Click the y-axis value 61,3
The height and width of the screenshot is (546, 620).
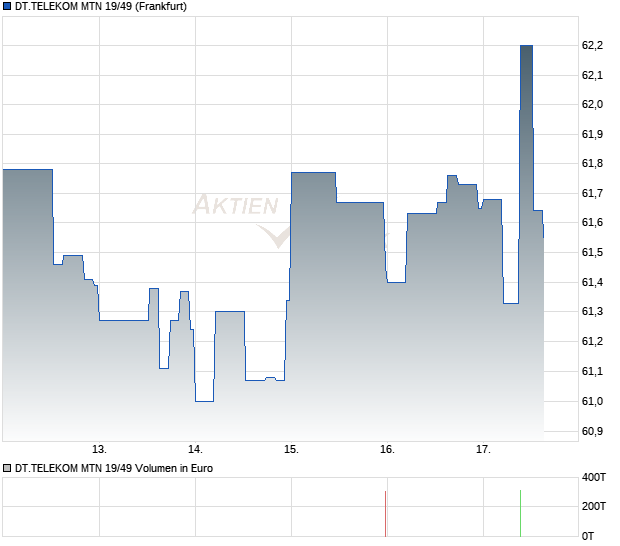pyautogui.click(x=592, y=312)
